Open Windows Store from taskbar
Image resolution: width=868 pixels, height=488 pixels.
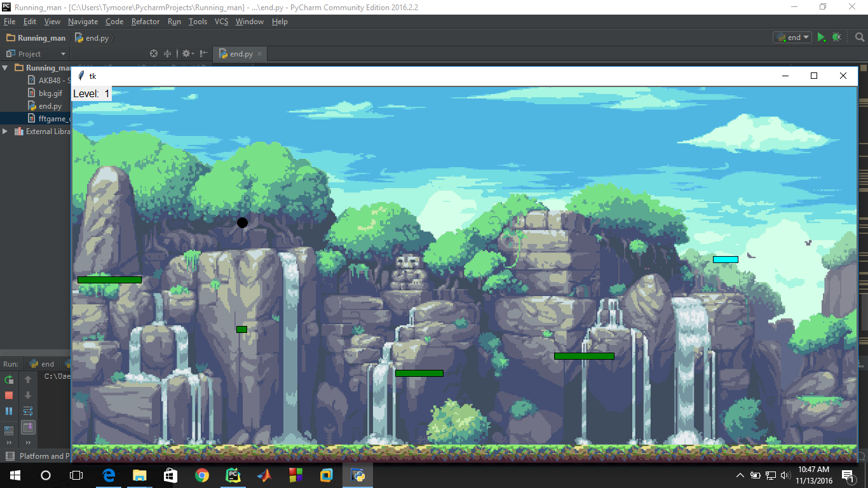pyautogui.click(x=171, y=475)
